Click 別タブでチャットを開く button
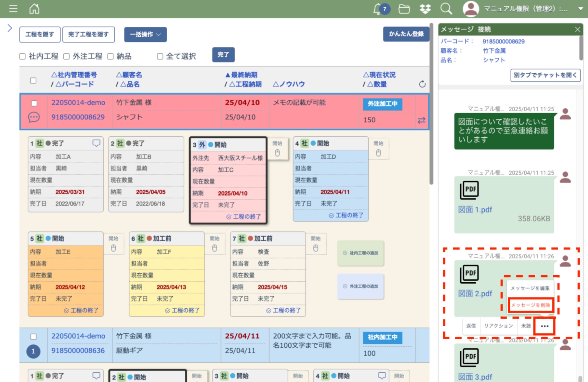Viewport: 588px width, 382px height. pos(545,75)
